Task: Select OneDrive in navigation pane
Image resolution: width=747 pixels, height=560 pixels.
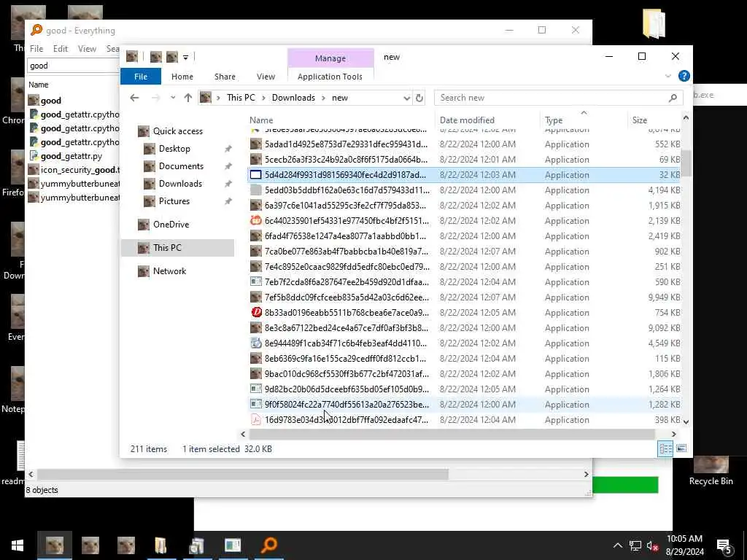Action: click(171, 225)
